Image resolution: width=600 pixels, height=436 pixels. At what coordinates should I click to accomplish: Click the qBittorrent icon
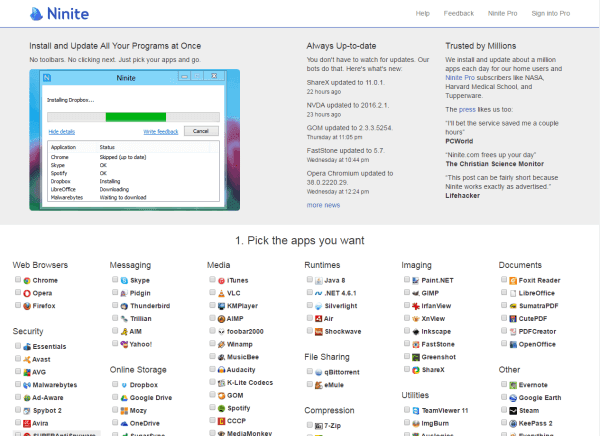click(x=319, y=372)
